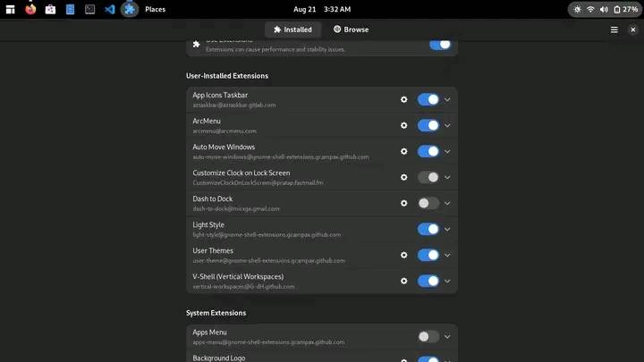The image size is (644, 362).
Task: Turn on the Apps Menu extension
Action: click(428, 337)
